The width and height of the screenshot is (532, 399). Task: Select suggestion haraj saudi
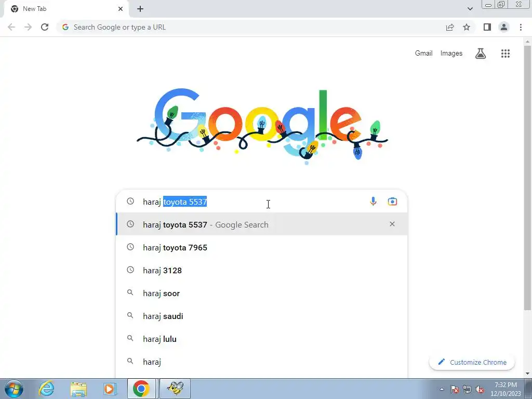pos(262,316)
